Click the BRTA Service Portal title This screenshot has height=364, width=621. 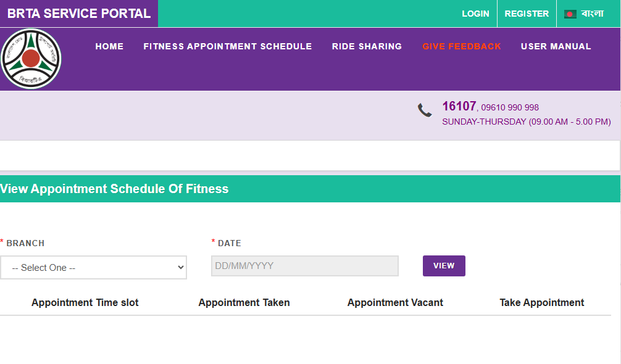[79, 14]
